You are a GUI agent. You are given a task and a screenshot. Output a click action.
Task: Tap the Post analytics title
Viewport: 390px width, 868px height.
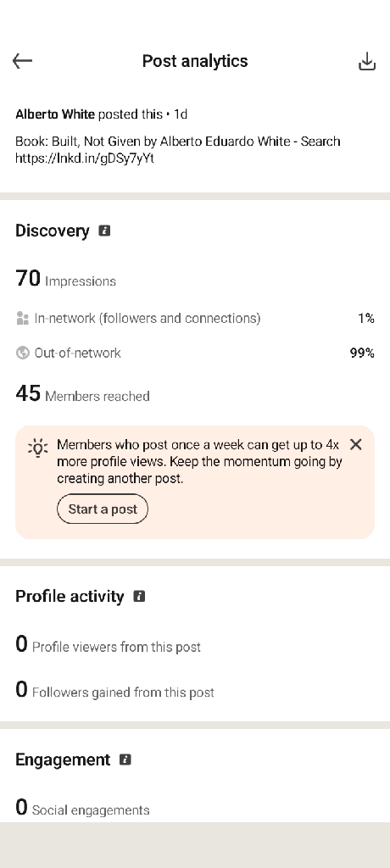pos(195,61)
